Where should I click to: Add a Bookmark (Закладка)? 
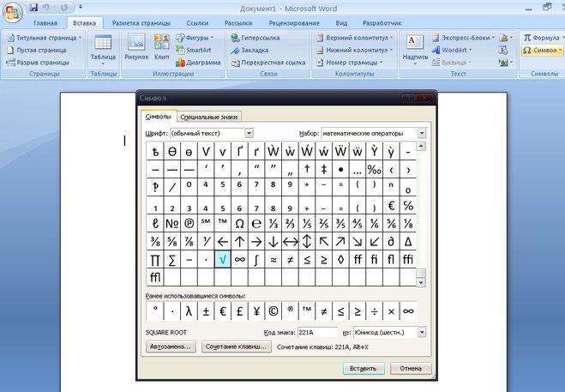(x=249, y=50)
